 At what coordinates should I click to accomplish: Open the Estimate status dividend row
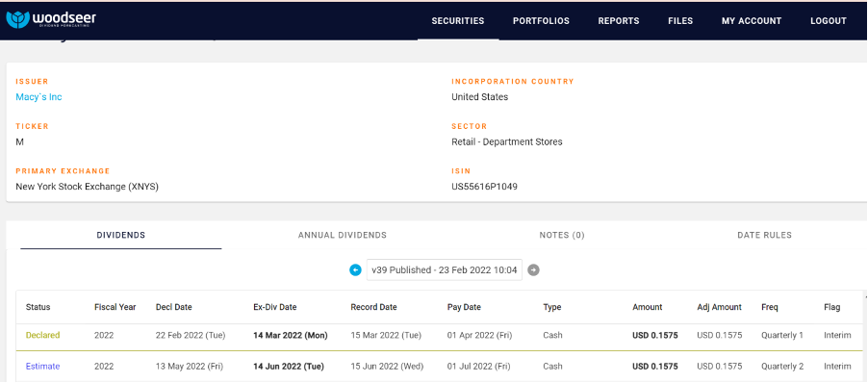click(x=439, y=367)
